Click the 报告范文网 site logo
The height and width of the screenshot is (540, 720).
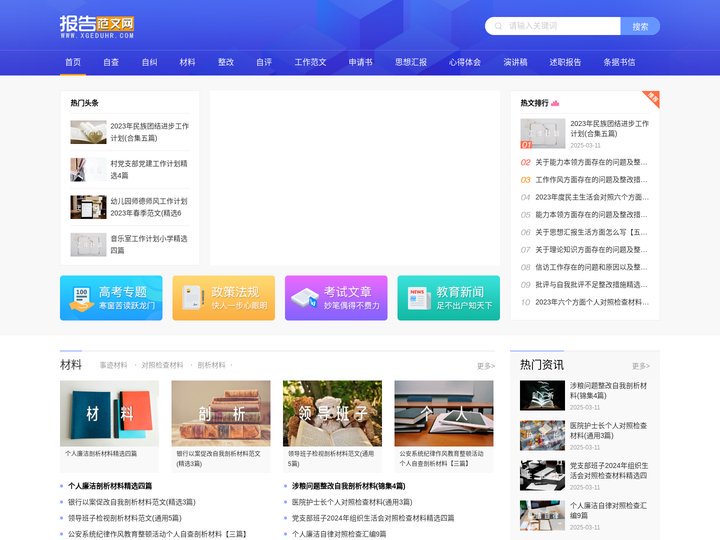tap(97, 27)
